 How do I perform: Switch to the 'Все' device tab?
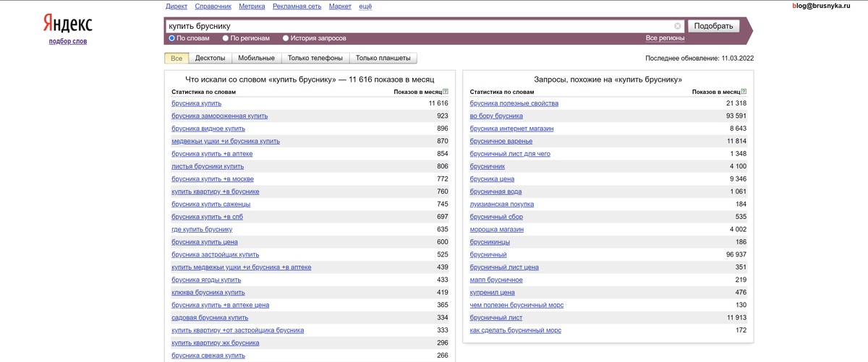point(176,59)
